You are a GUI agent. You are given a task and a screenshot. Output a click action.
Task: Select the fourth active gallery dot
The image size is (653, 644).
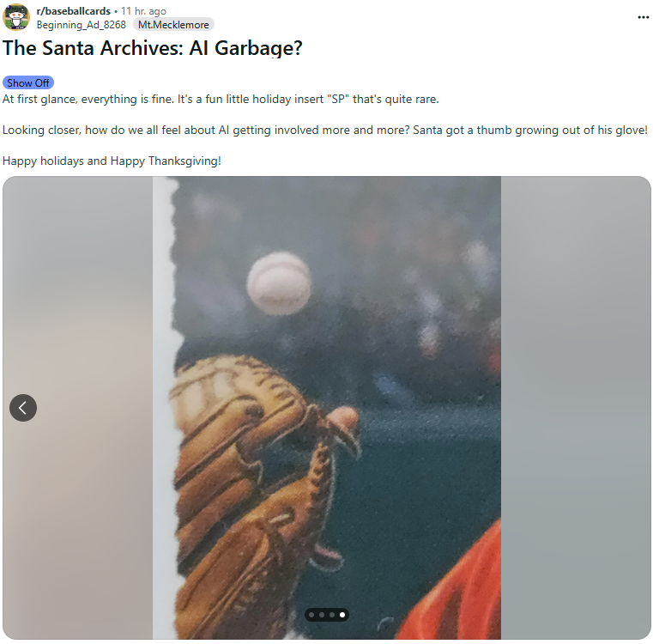[342, 615]
